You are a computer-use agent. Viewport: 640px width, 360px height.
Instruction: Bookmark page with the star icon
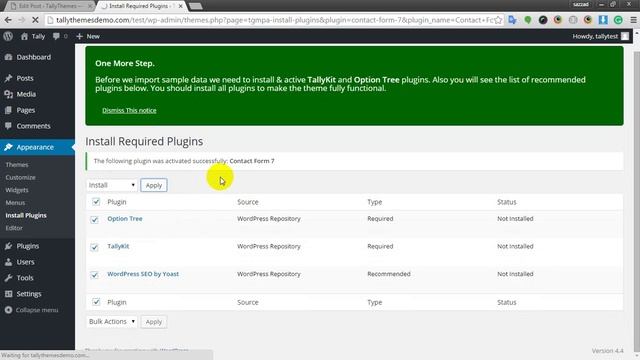click(x=498, y=20)
